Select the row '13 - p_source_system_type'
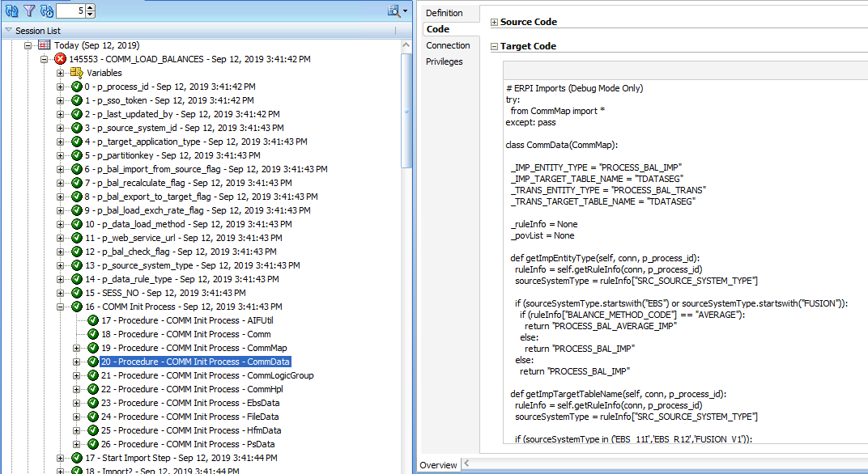 (x=193, y=265)
